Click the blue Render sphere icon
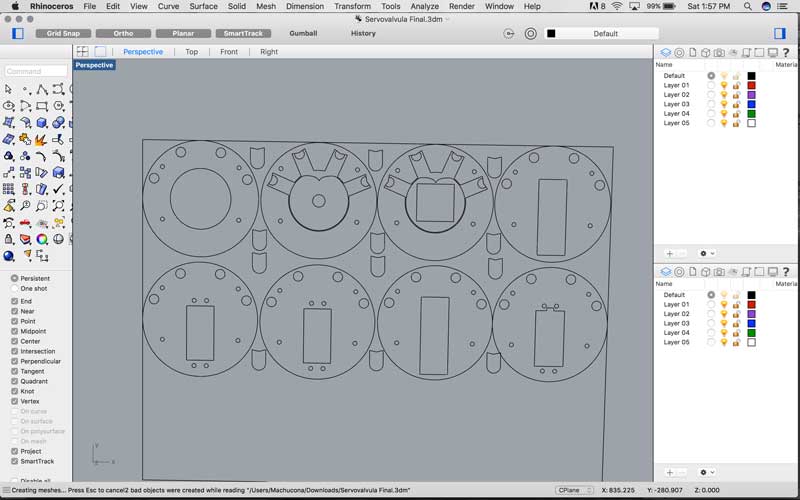This screenshot has width=800, height=500. click(x=9, y=256)
